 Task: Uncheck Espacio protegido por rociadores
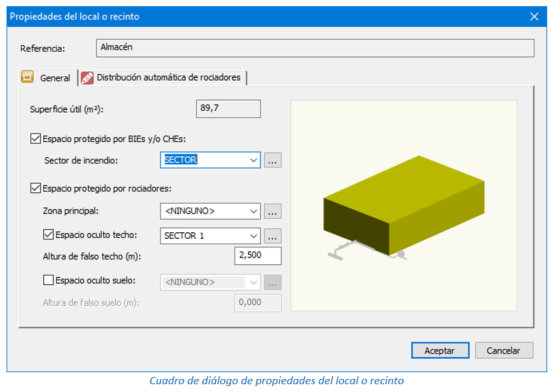click(35, 188)
